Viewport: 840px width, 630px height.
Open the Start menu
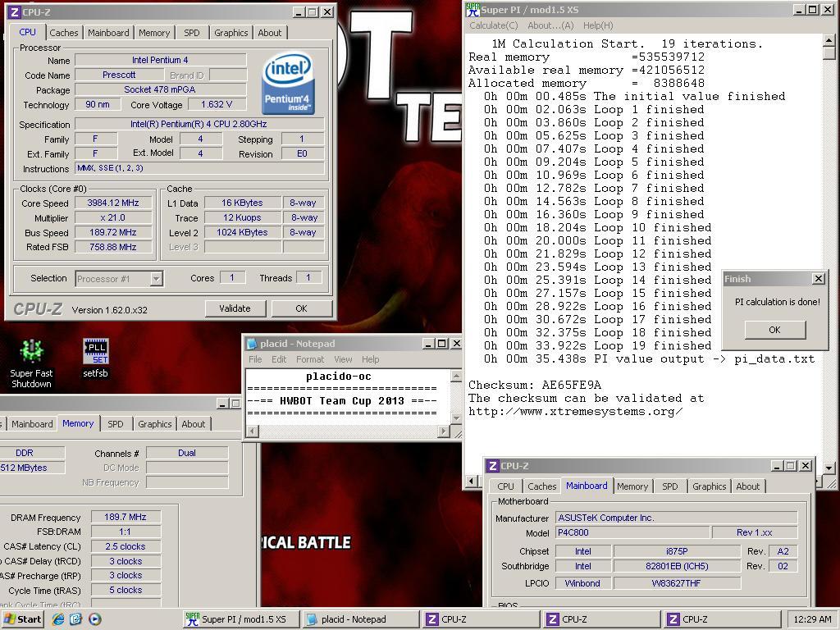tap(22, 619)
